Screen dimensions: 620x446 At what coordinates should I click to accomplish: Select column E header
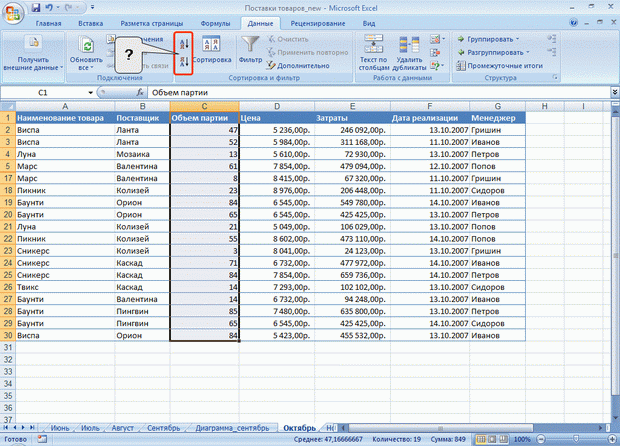(x=352, y=106)
